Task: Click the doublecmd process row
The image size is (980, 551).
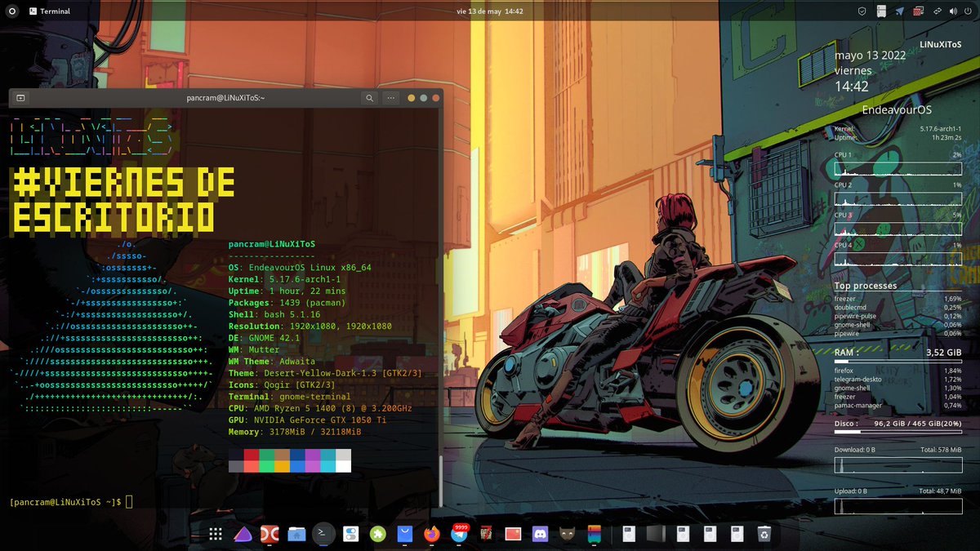Action: click(898, 307)
